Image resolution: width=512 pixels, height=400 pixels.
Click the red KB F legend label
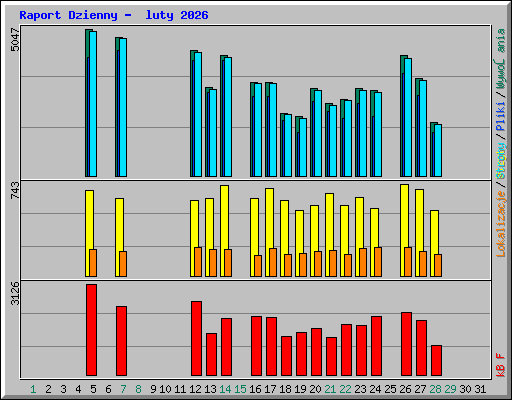pyautogui.click(x=501, y=365)
